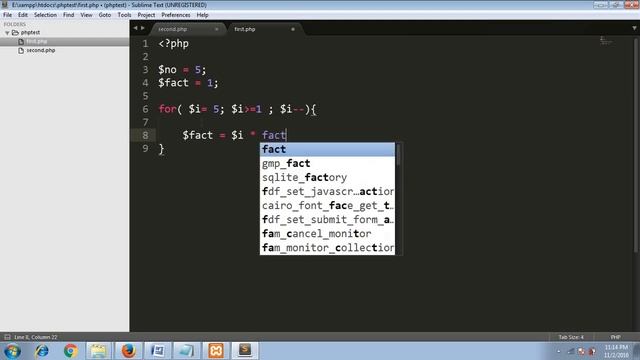
Task: Go to previous tab with left arrow
Action: pyautogui.click(x=136, y=28)
